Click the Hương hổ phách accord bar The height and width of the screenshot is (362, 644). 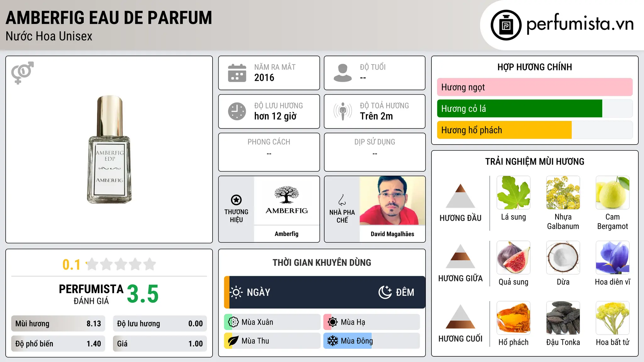click(x=535, y=130)
